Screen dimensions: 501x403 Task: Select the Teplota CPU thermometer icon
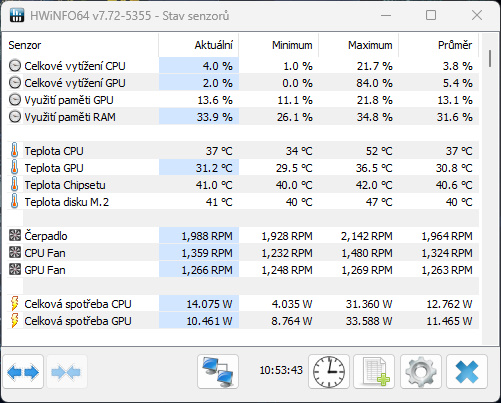(14, 150)
